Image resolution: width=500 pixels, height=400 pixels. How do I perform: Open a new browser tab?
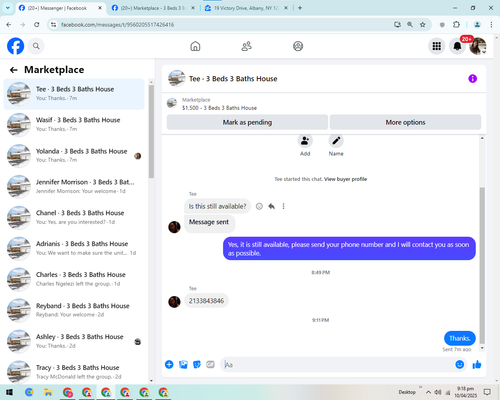pos(300,8)
